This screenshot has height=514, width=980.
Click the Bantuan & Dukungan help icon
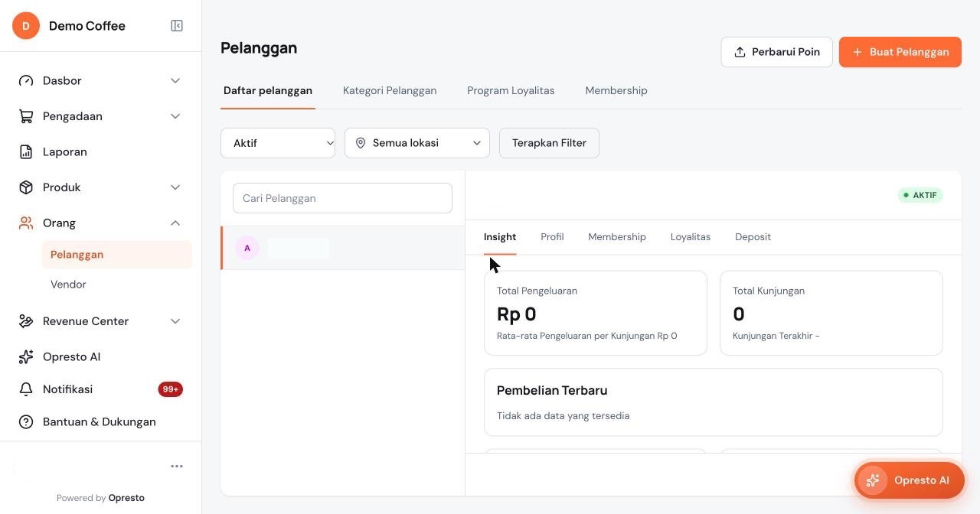(26, 422)
